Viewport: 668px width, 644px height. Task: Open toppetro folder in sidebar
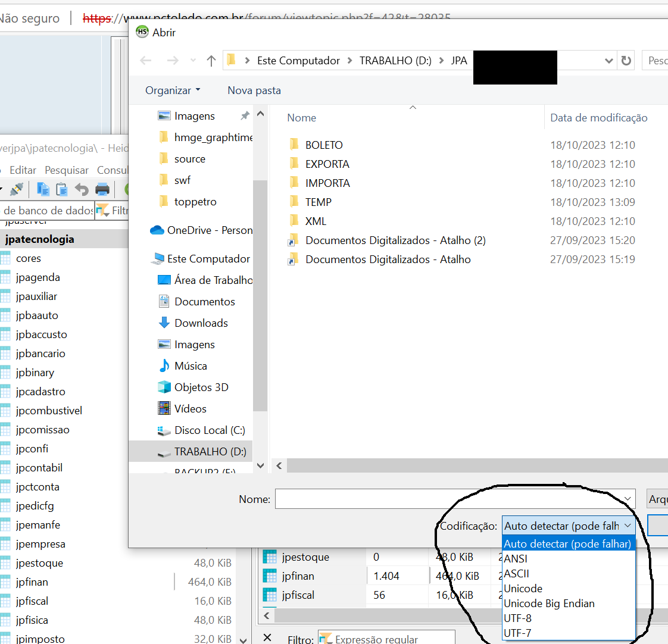coord(195,201)
